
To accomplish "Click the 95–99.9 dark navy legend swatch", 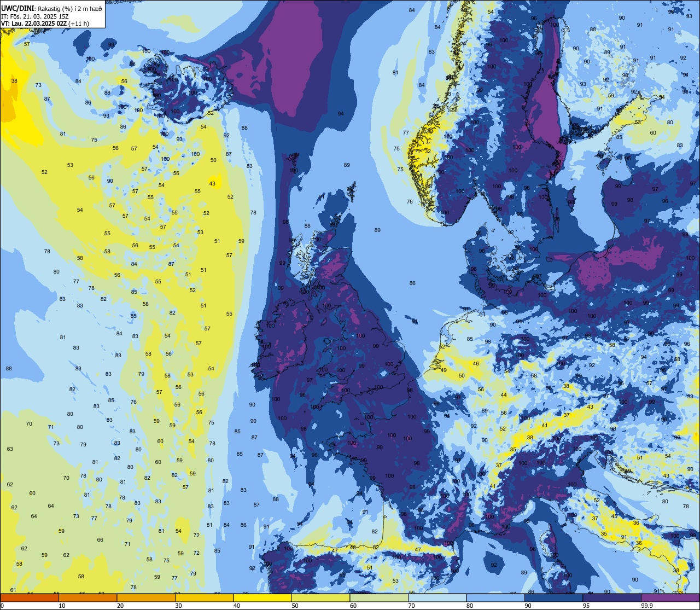I will [612, 597].
